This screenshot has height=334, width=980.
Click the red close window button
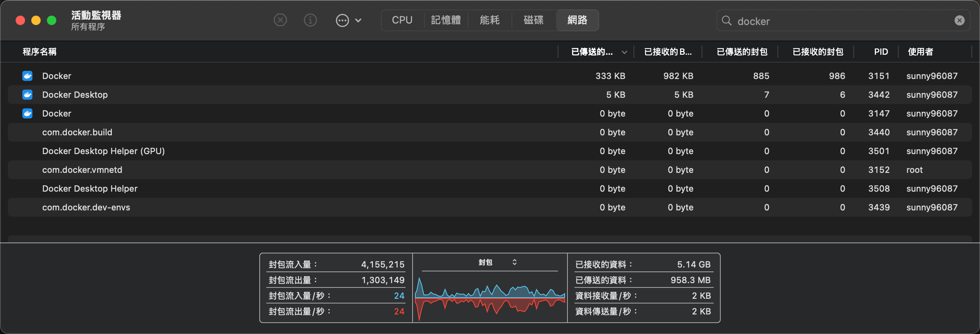(20, 20)
